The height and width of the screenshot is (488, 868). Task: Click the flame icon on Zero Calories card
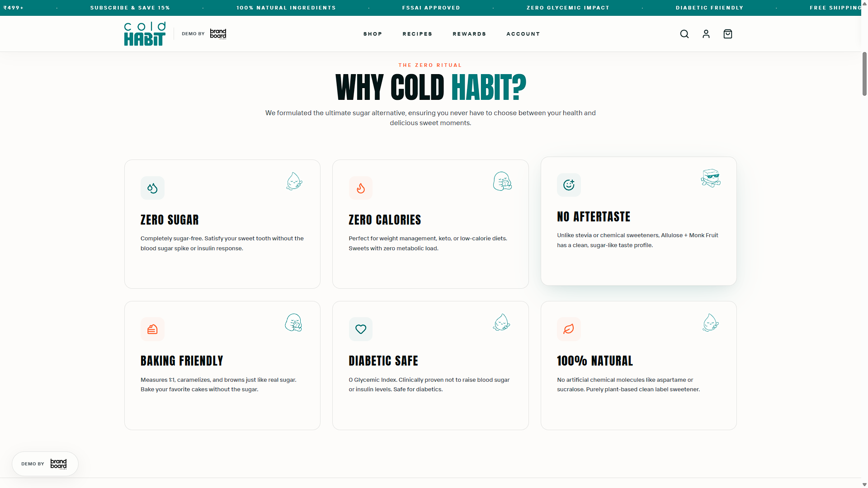click(361, 188)
